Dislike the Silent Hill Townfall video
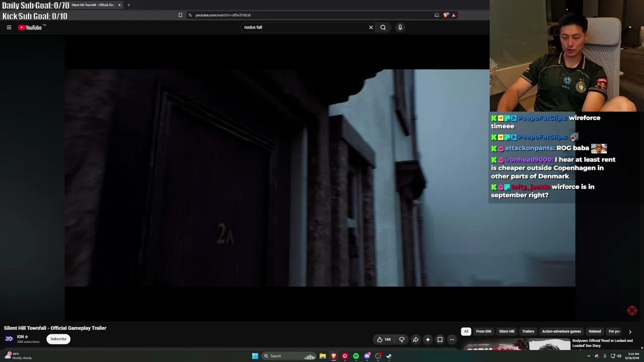This screenshot has width=644, height=362. tap(401, 339)
